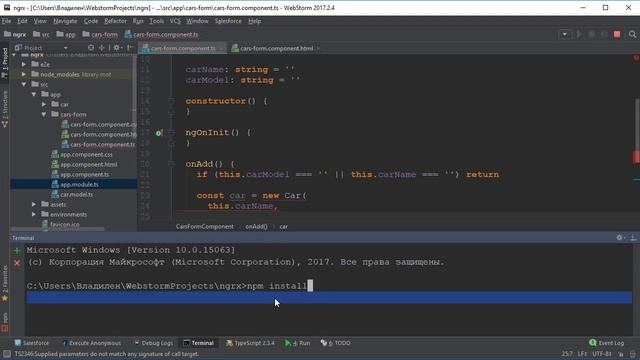
Task: Hide Terminal panel with hide icon
Action: click(x=633, y=238)
